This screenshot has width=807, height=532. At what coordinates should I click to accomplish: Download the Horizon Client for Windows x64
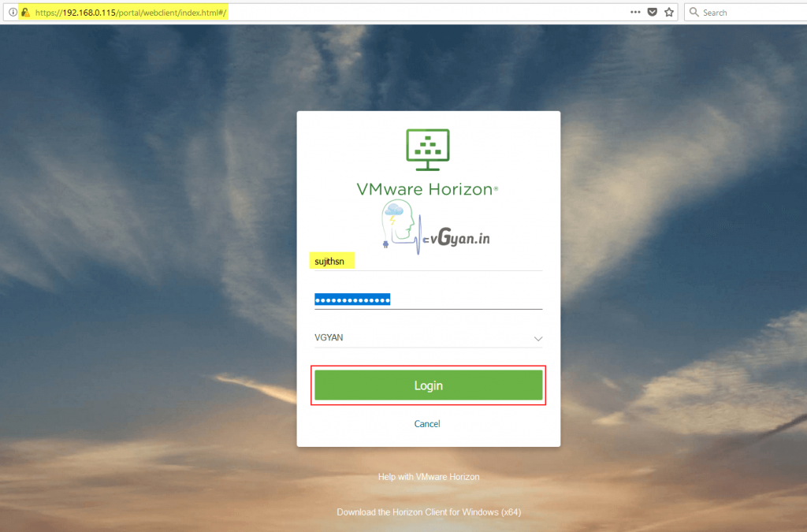pos(428,512)
